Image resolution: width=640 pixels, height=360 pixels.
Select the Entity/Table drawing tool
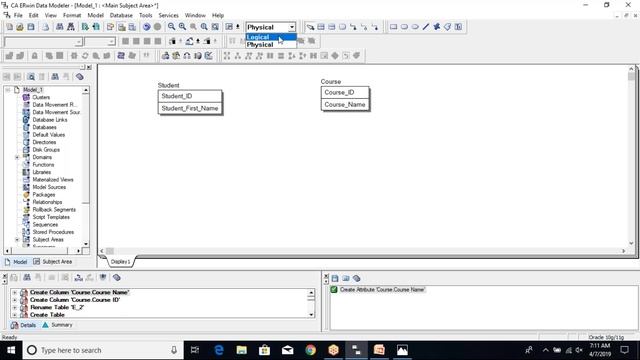[321, 27]
